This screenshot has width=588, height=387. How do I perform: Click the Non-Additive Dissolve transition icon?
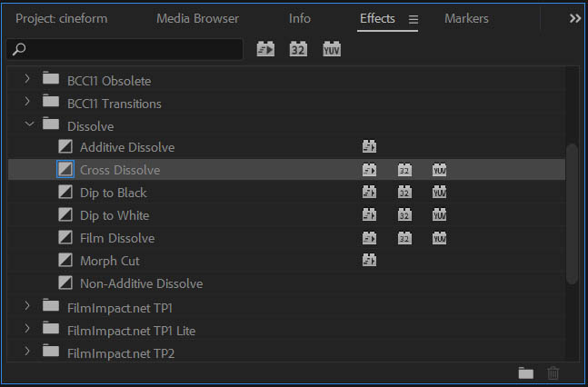pos(65,283)
